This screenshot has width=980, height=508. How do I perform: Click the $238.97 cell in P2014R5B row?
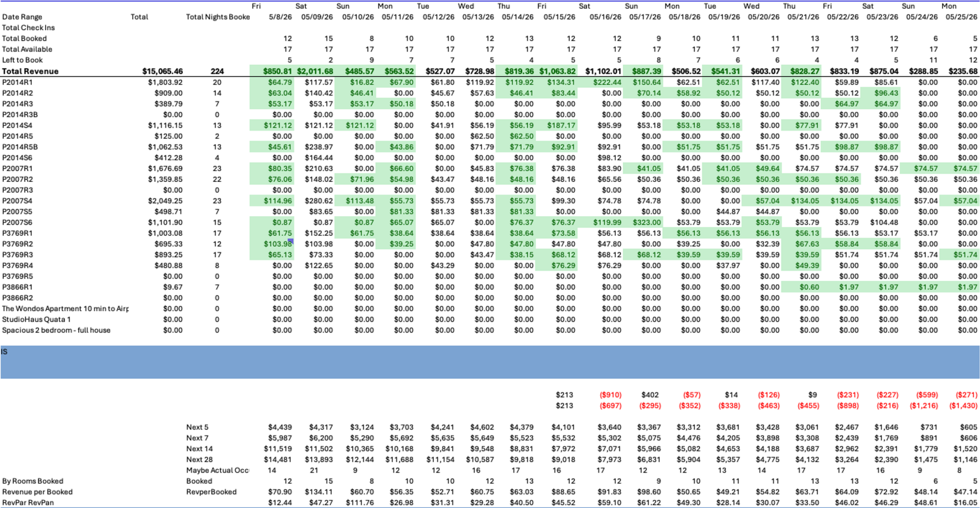(319, 147)
